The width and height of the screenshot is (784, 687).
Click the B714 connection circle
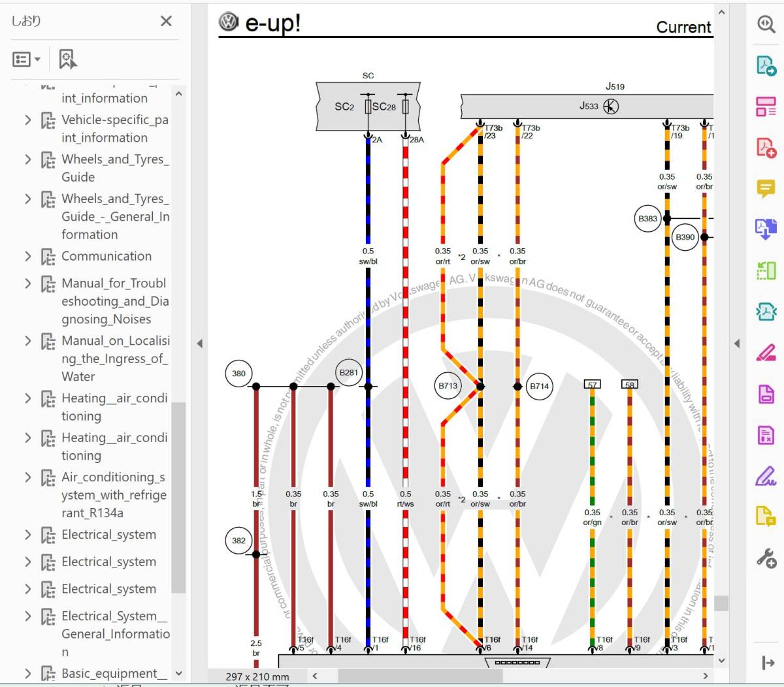point(540,386)
